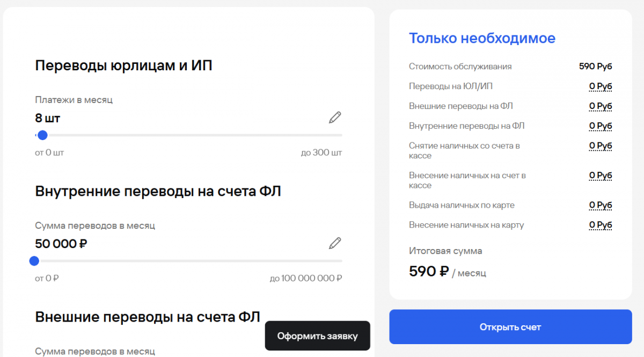Open 'Переводы на ЮЛ/ИП' 0 Руб details
Screen dimensions: 644x357
pos(601,86)
